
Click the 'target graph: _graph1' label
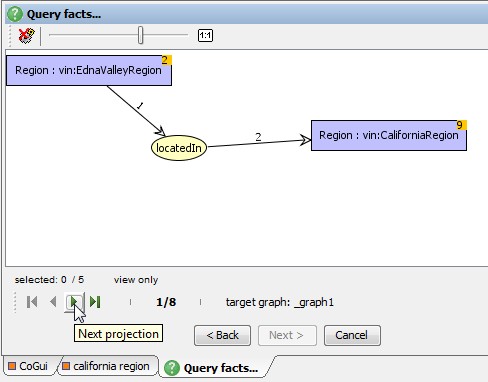[280, 302]
